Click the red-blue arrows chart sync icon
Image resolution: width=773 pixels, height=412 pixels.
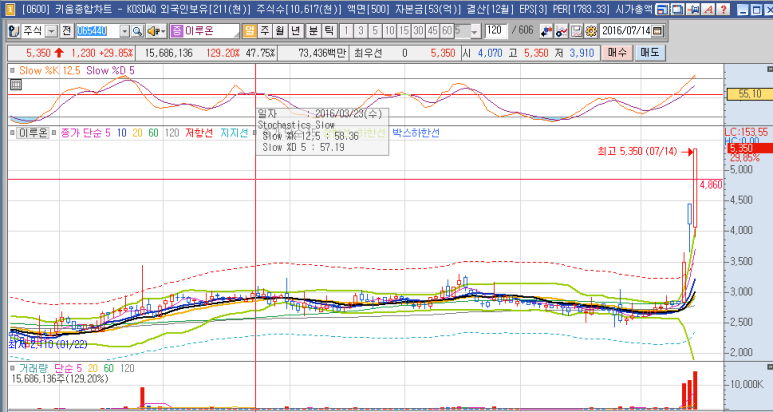pos(546,32)
